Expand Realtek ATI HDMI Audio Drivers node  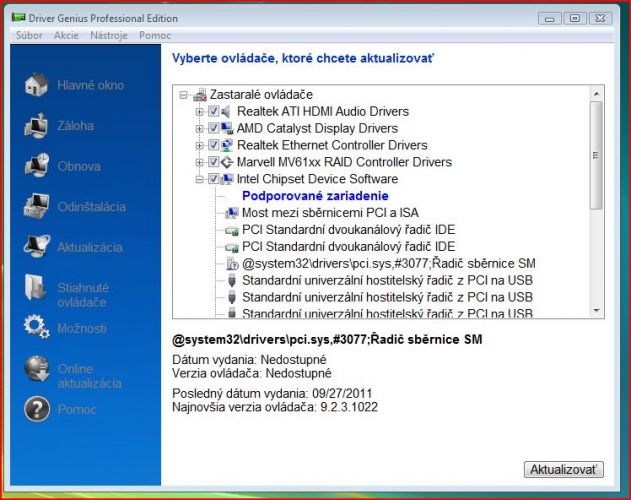199,112
